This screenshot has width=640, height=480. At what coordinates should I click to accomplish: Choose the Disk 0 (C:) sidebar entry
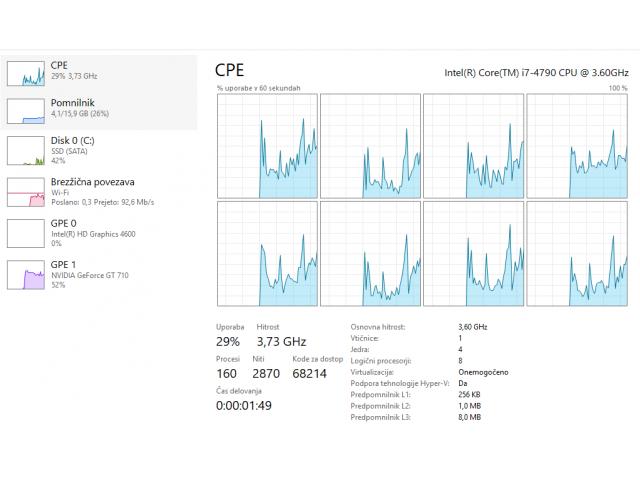click(x=72, y=141)
